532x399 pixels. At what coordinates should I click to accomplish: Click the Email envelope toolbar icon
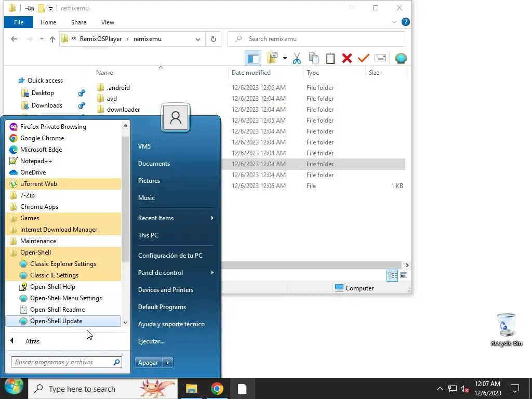380,58
